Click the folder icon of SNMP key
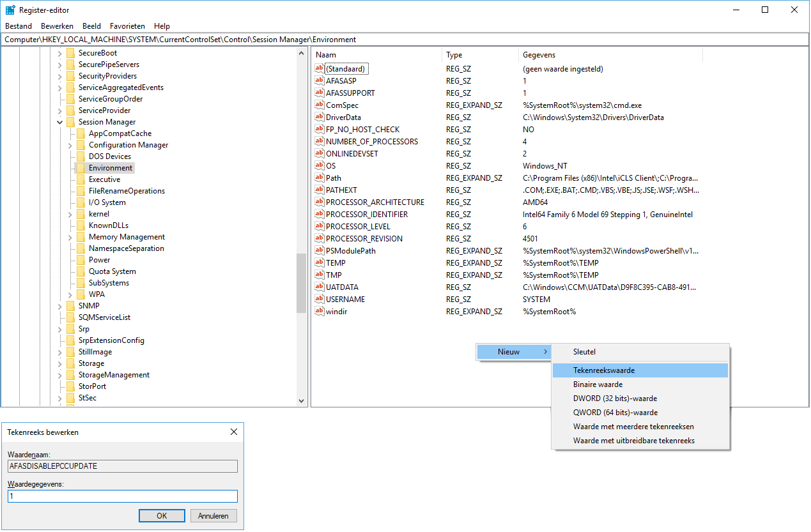Image resolution: width=811 pixels, height=532 pixels. [70, 306]
